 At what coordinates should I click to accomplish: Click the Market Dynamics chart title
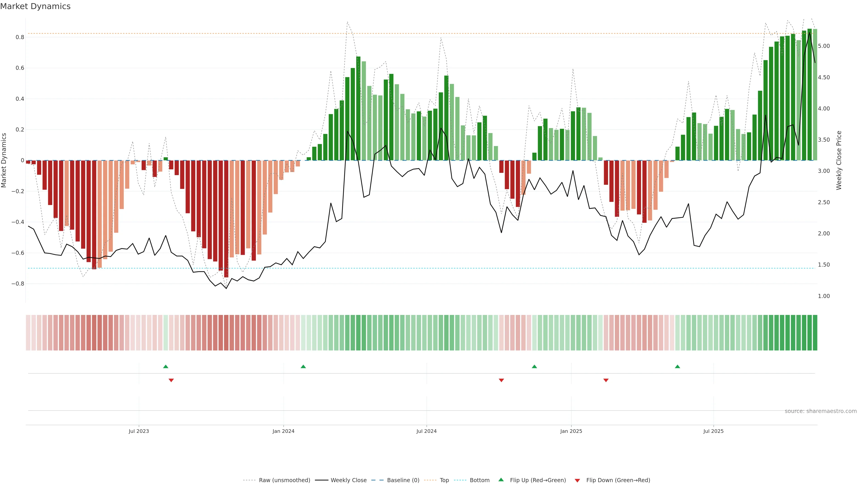pos(35,6)
